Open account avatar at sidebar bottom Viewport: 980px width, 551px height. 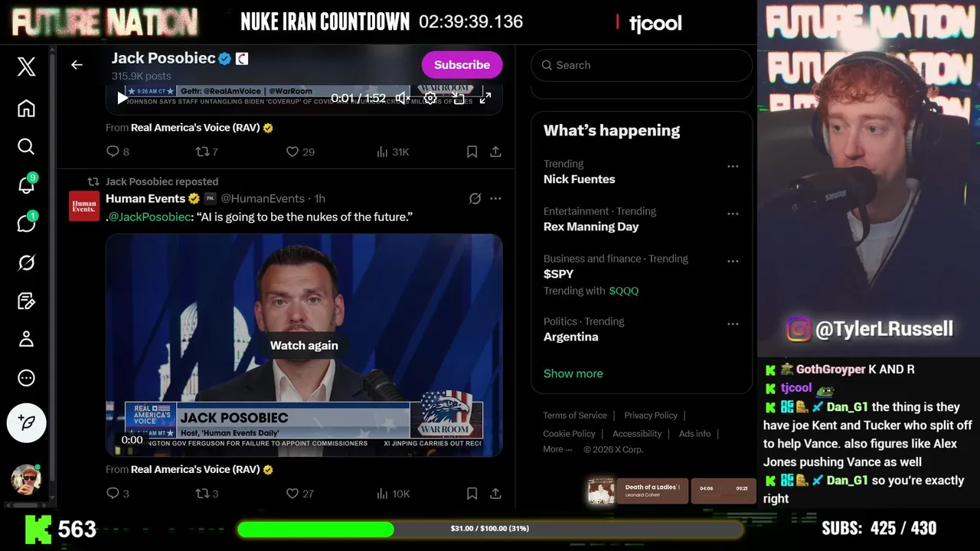[26, 479]
